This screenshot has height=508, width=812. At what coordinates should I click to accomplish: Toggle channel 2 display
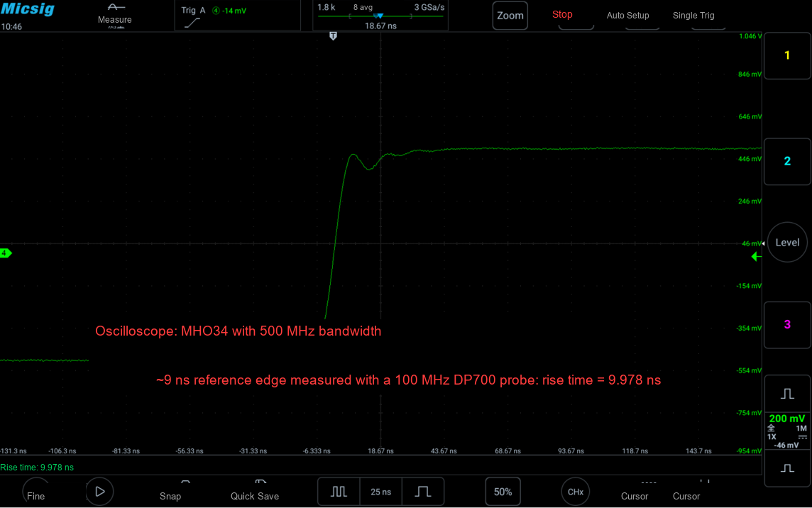coord(787,161)
